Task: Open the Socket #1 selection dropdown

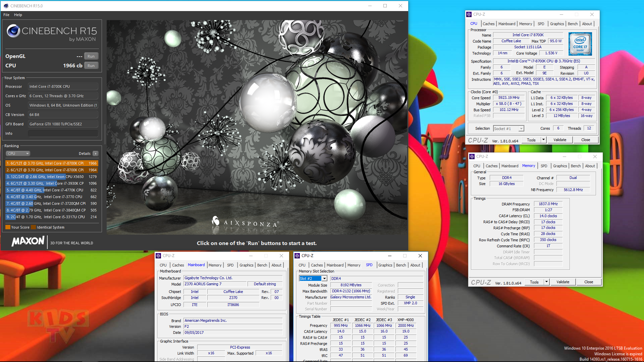Action: coord(508,129)
